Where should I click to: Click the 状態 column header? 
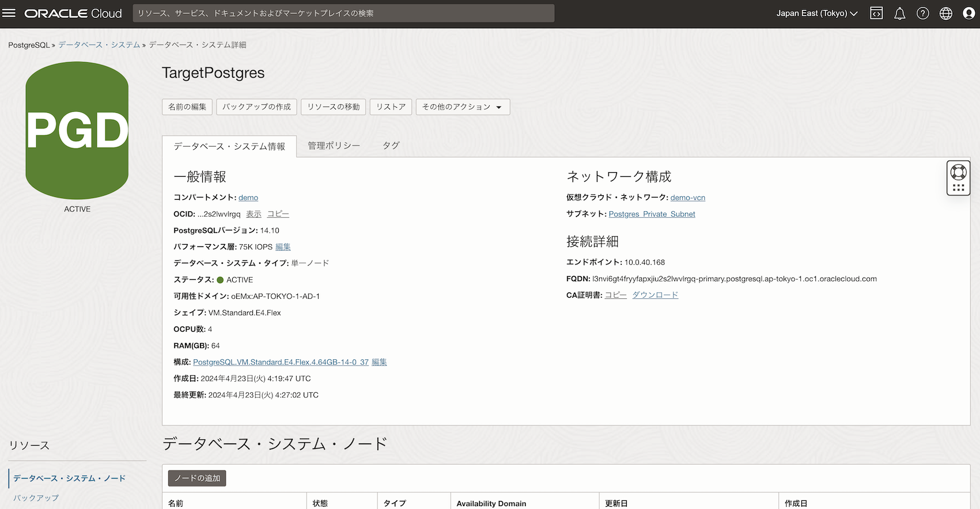[320, 503]
